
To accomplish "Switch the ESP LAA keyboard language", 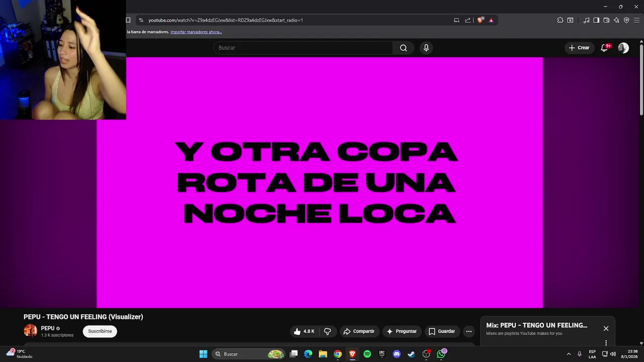I will [x=592, y=354].
